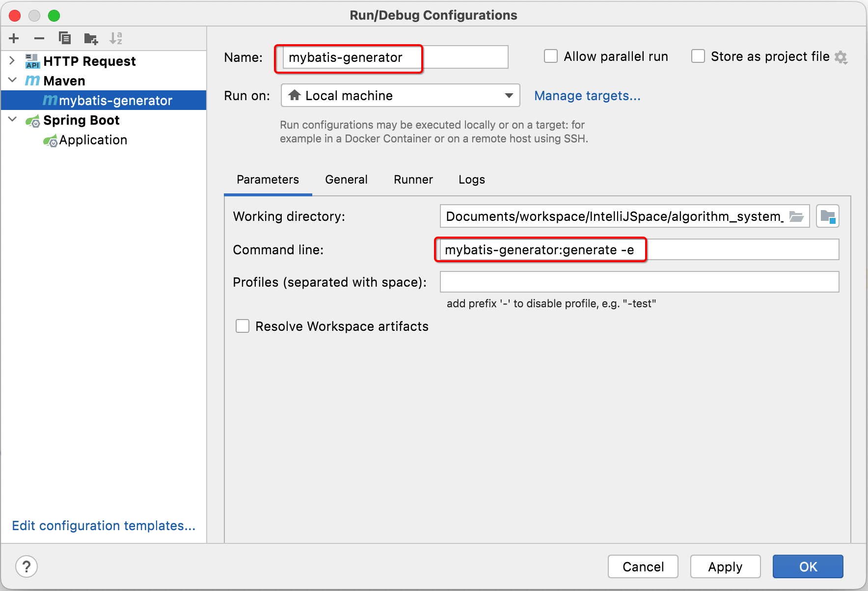The image size is (868, 591).
Task: Switch to the General tab
Action: 346,180
